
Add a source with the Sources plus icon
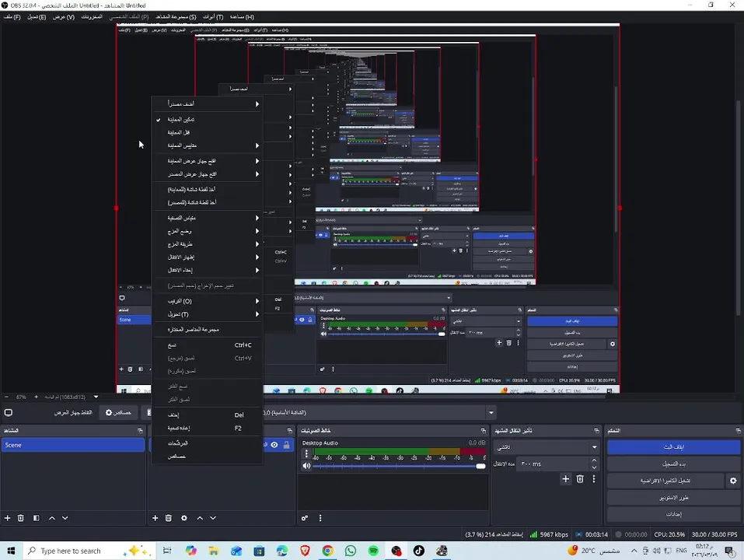point(155,518)
